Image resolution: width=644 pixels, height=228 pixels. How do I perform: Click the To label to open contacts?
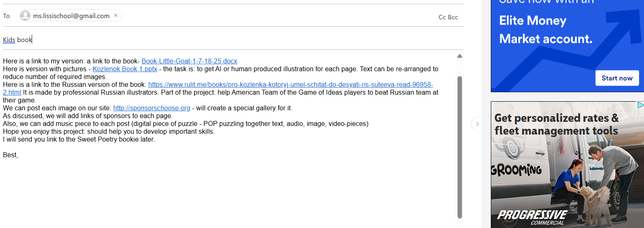click(7, 16)
